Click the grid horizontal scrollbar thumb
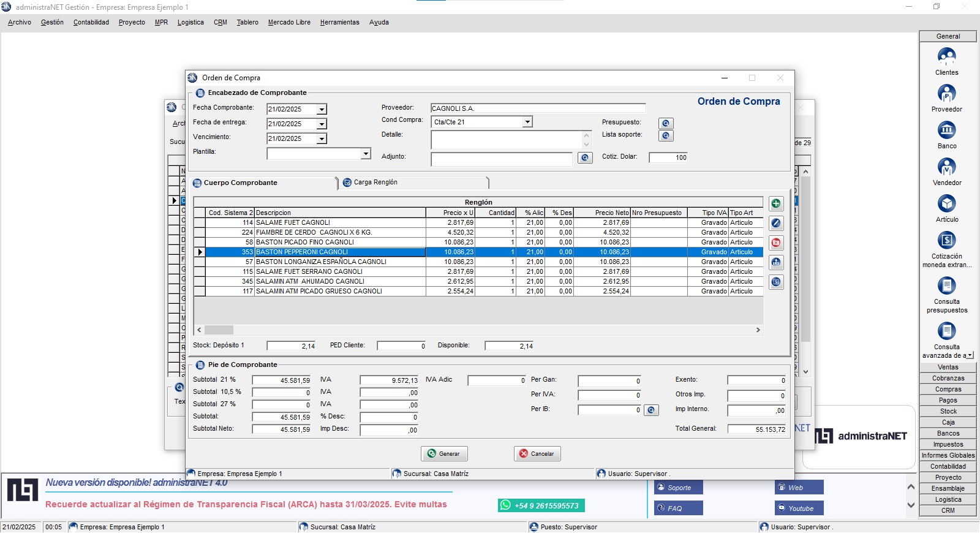This screenshot has width=980, height=533. tap(219, 330)
